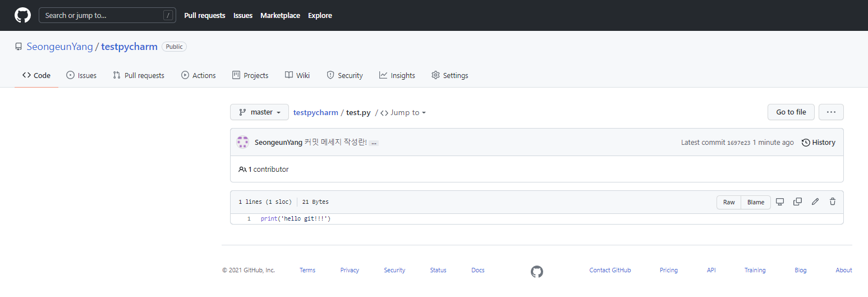Image resolution: width=868 pixels, height=297 pixels.
Task: Open Status footer link
Action: [438, 270]
